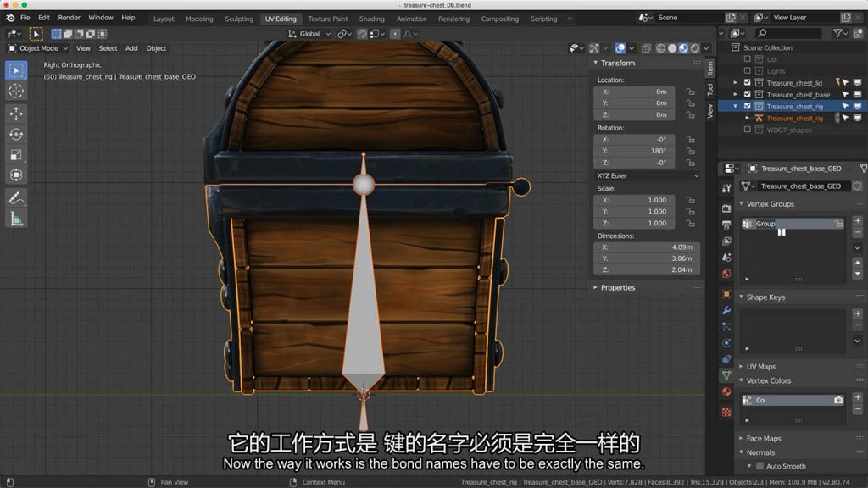Viewport: 868px width, 488px height.
Task: Select the Move tool
Action: coord(16,114)
